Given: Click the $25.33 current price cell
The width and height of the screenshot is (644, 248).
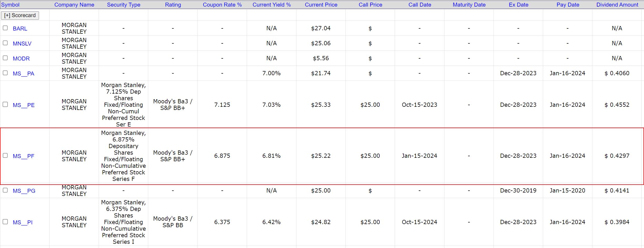Looking at the screenshot, I should [x=321, y=105].
